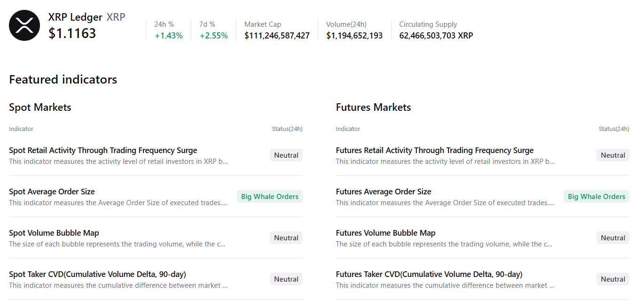Viewport: 644px width, 307px height.
Task: Open the Spot Taker CVD indicator
Action: point(97,274)
